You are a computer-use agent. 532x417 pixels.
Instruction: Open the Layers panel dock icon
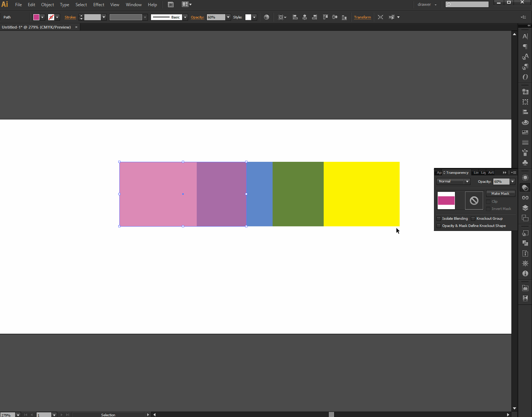525,208
